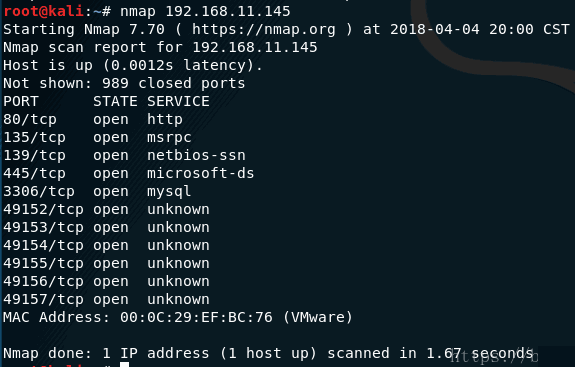
Task: Select the 80/tcp http line
Action: (x=93, y=120)
